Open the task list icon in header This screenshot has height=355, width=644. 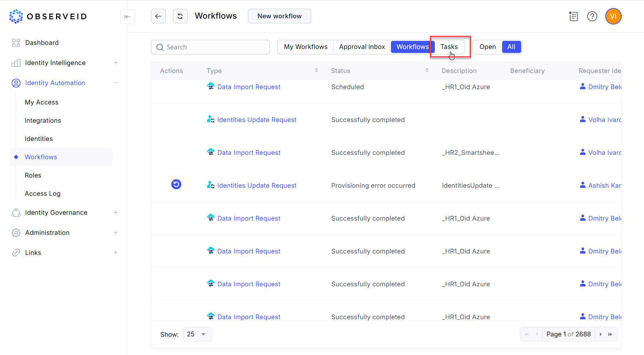click(x=573, y=16)
